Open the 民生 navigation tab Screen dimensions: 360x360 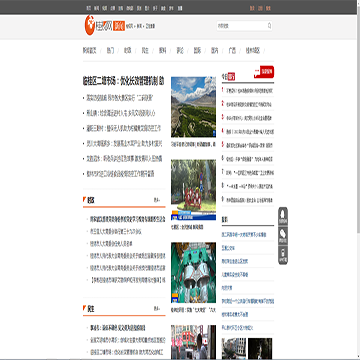(145, 51)
